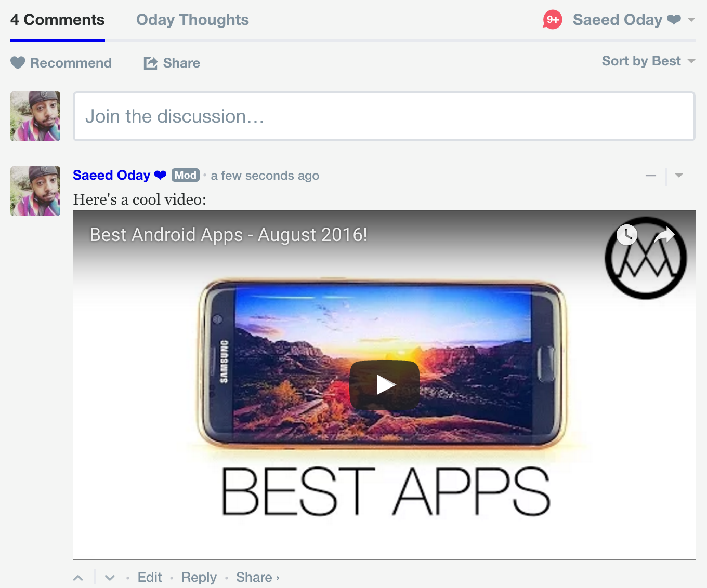Image resolution: width=707 pixels, height=588 pixels.
Task: Click the Mod badge
Action: pos(186,175)
